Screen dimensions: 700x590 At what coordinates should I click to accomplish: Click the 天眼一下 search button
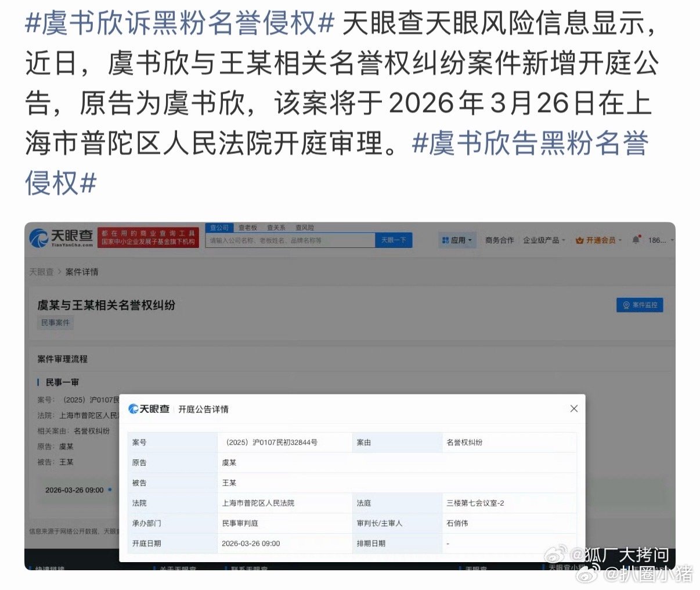click(394, 240)
